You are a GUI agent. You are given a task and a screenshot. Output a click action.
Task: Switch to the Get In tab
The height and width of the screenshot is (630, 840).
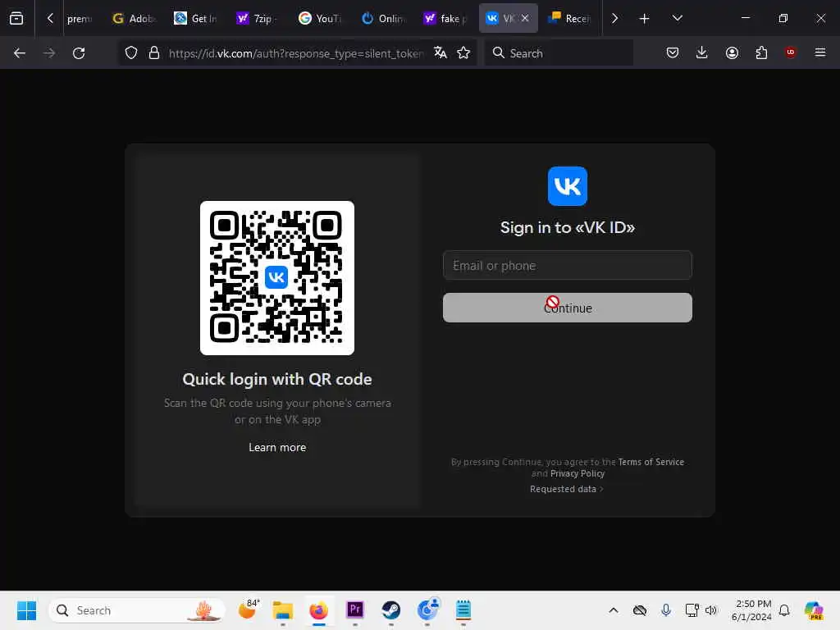point(196,19)
